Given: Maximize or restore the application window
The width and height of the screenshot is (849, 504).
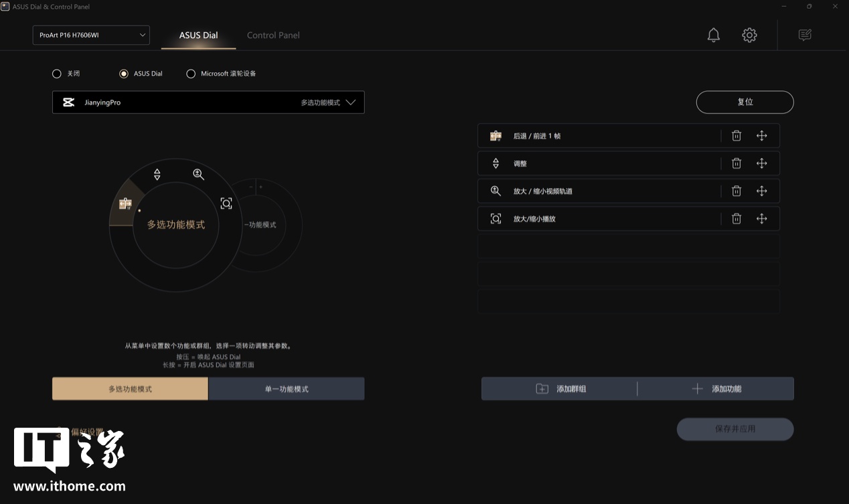Looking at the screenshot, I should [809, 6].
